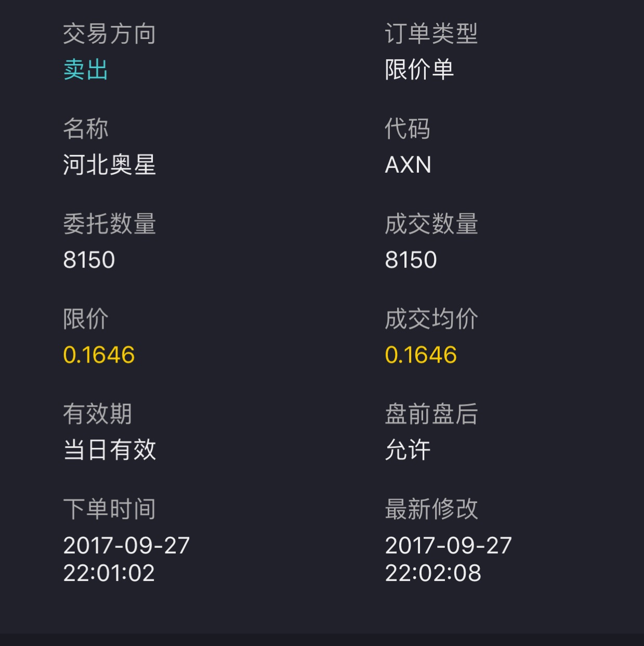Select last modified time 22:02:08
This screenshot has width=644, height=646.
433,573
